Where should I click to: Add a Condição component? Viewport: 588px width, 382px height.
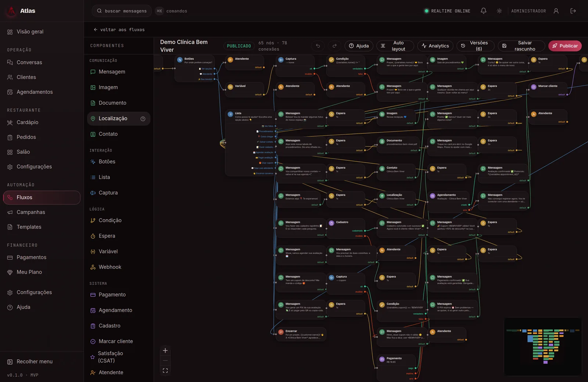click(119, 220)
